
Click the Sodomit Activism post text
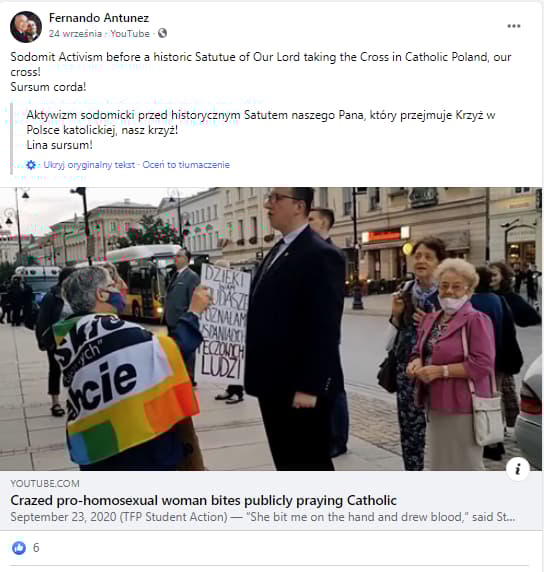click(x=261, y=64)
